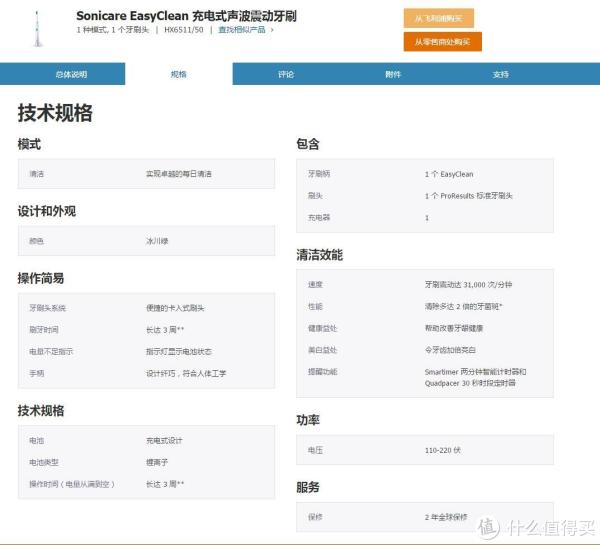Click the Sonicare EasyClean product title
This screenshot has height=545, width=600.
tap(186, 16)
